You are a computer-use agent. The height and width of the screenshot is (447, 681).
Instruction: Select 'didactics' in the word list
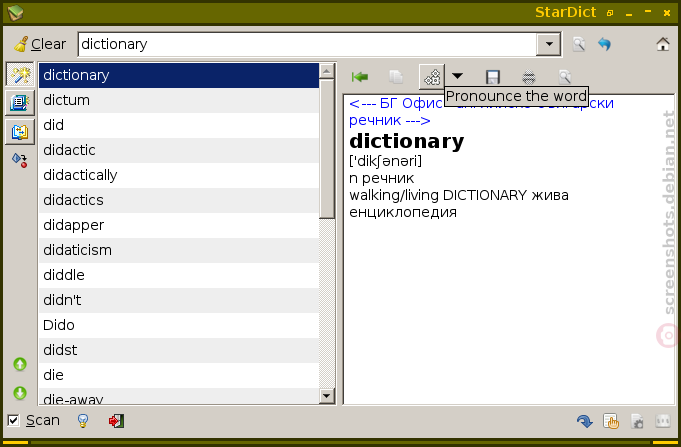tap(179, 200)
